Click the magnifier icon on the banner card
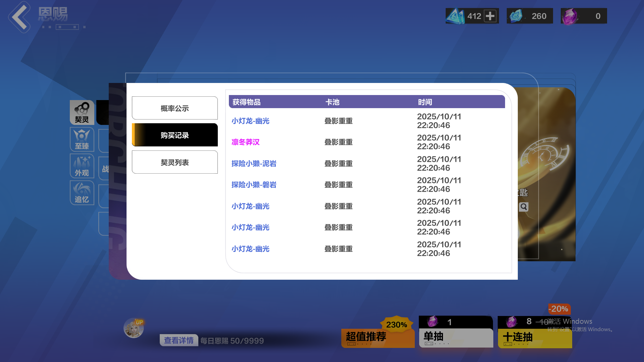This screenshot has height=362, width=644. coord(524,207)
